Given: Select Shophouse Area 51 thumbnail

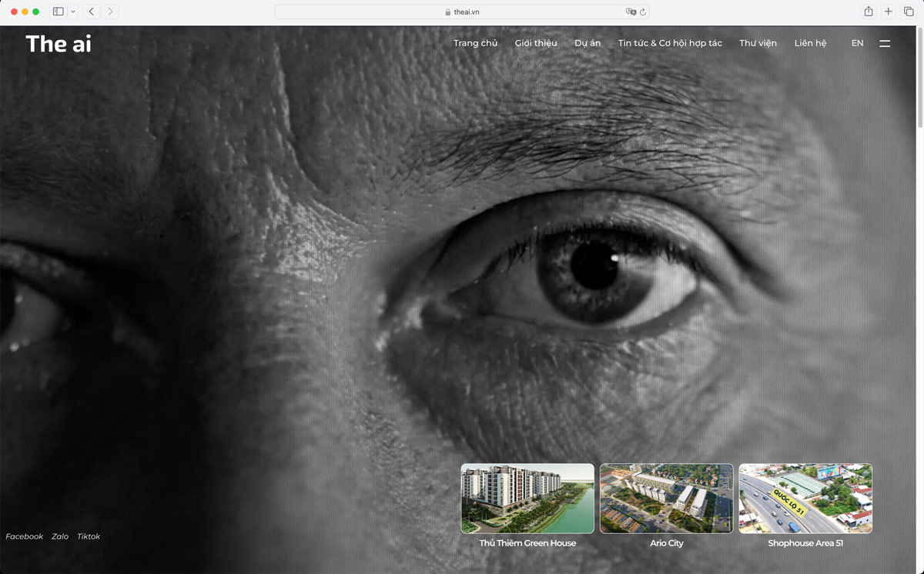Looking at the screenshot, I should click(x=805, y=499).
